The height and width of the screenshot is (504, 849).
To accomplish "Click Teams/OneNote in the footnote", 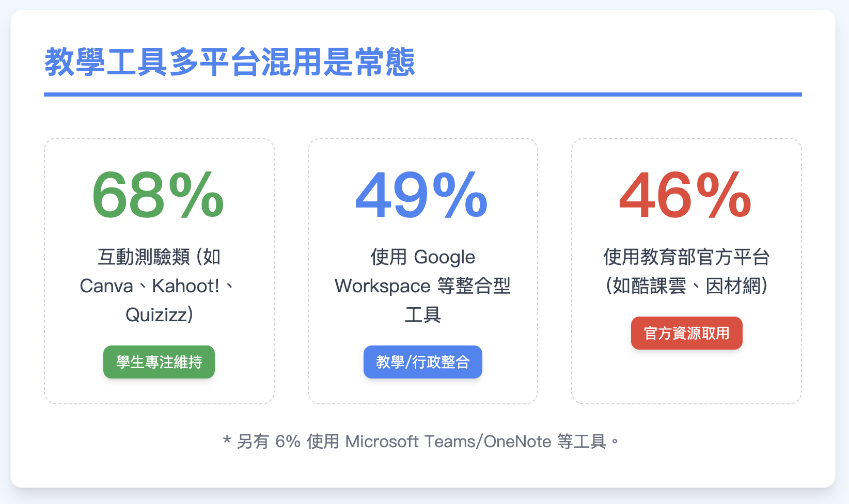I will click(488, 442).
